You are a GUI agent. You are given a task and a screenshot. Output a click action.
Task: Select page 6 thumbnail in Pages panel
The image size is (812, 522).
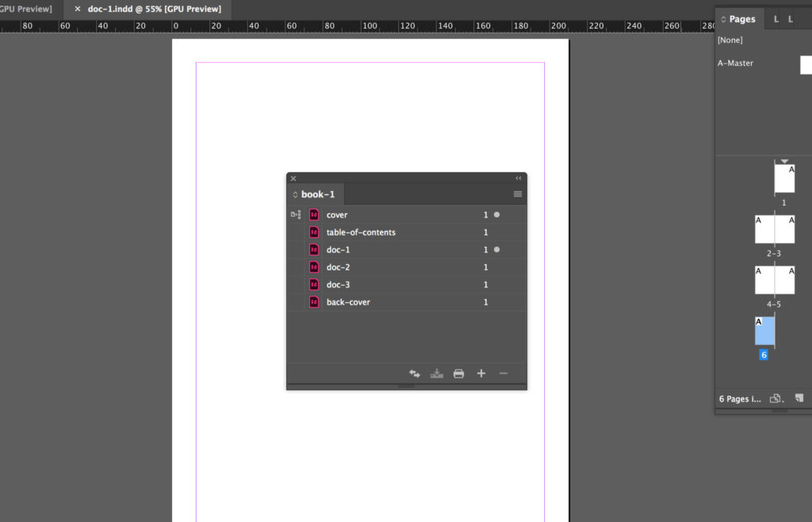[764, 330]
